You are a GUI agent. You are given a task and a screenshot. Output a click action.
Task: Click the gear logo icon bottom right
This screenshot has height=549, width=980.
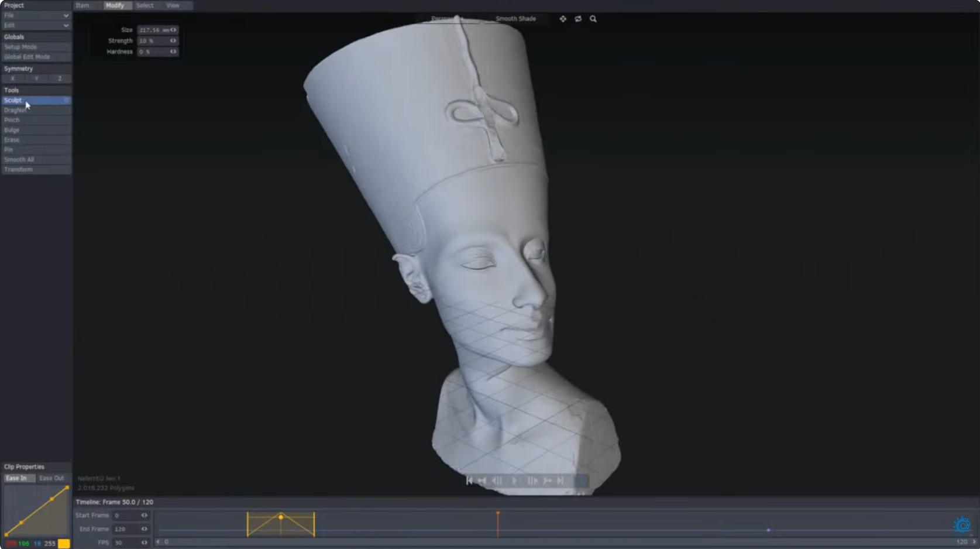pyautogui.click(x=962, y=525)
